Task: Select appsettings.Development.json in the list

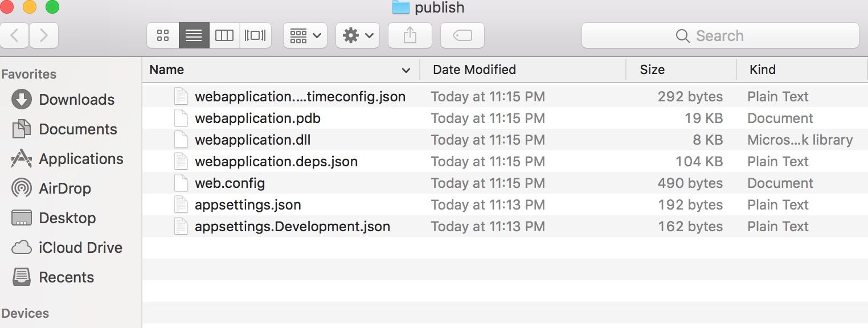Action: 292,226
